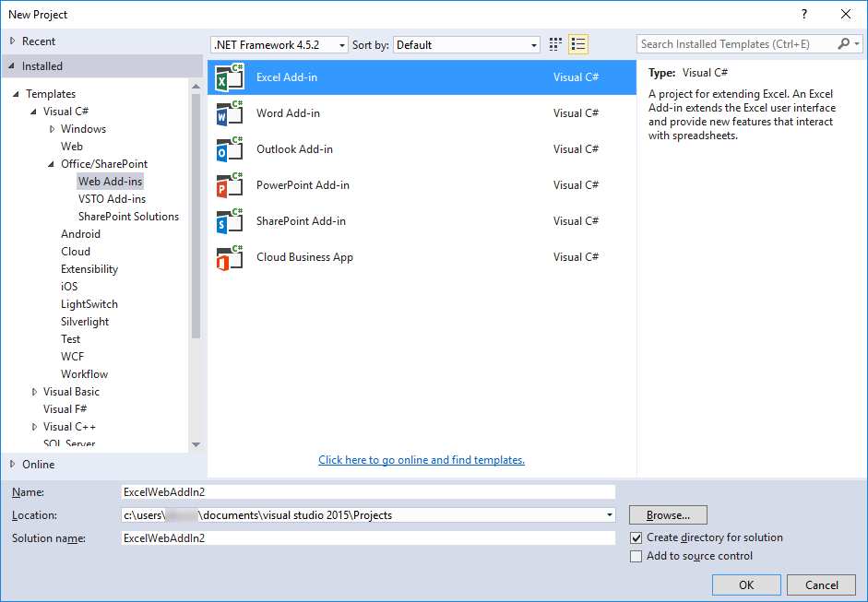Select the Silverlight template category

point(85,322)
